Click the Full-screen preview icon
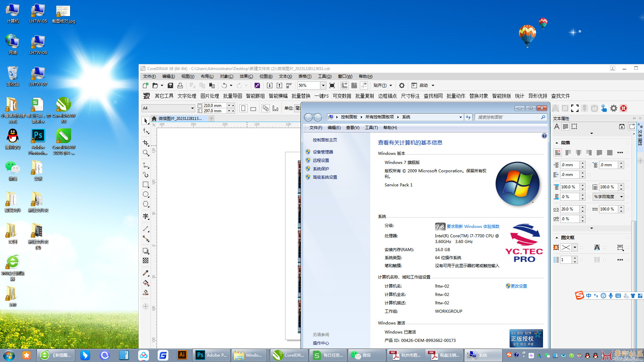This screenshot has width=644, height=362. (x=332, y=85)
